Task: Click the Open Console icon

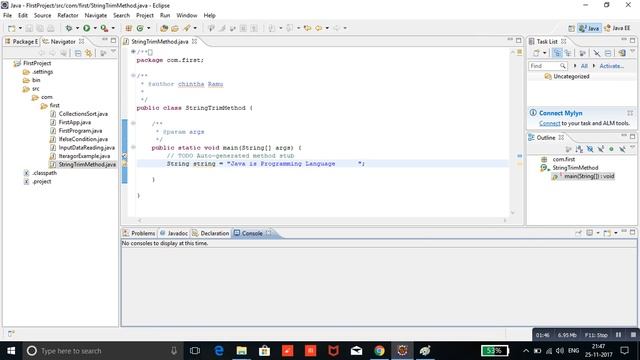Action: tap(607, 233)
